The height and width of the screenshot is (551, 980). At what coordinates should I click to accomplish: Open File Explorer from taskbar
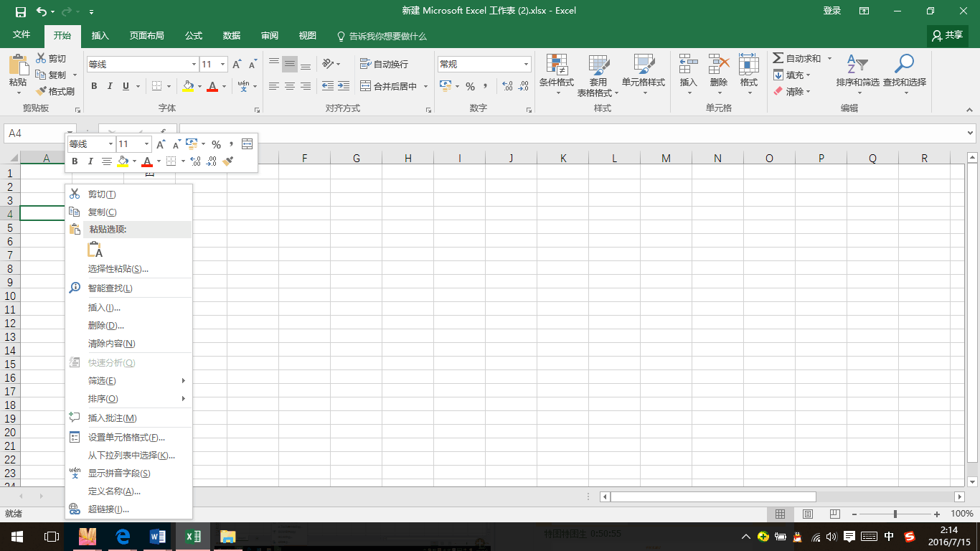(227, 536)
